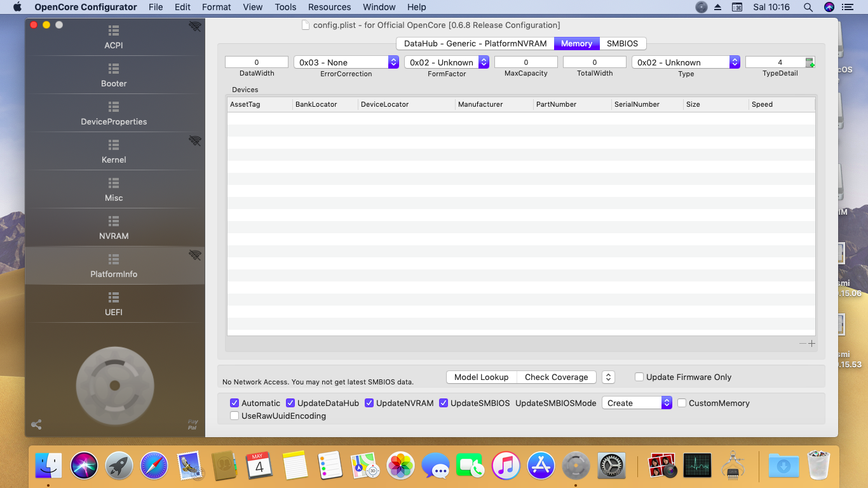Check the Update Firmware Only box
The height and width of the screenshot is (488, 868).
tap(639, 377)
